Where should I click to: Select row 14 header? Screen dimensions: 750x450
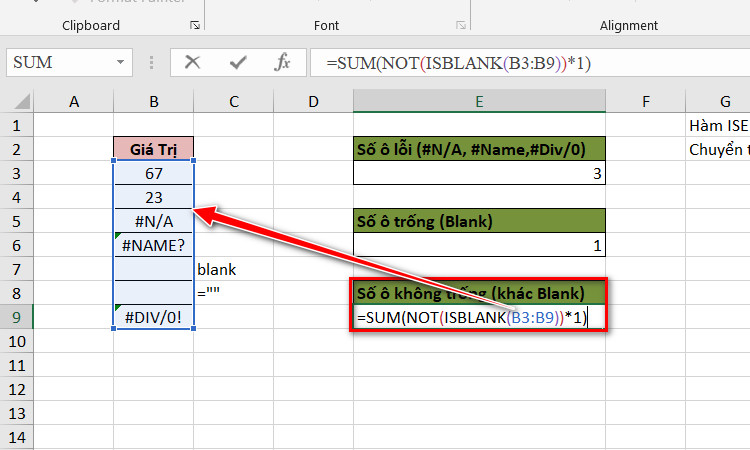tap(17, 437)
